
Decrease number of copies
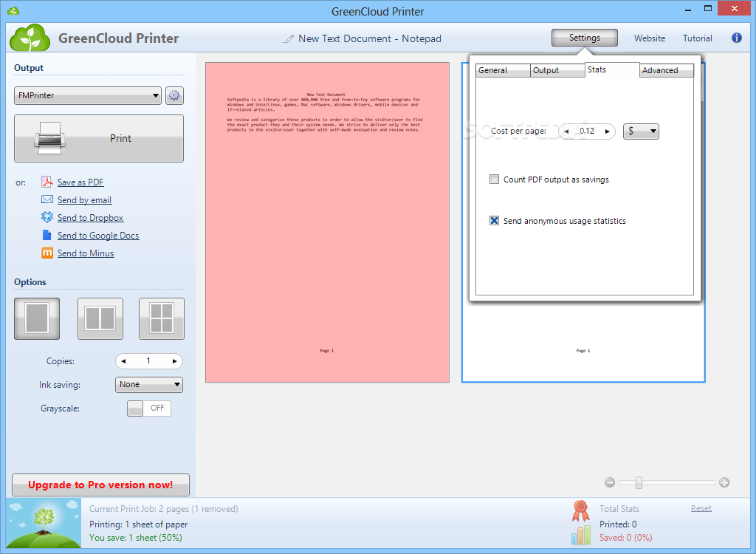[123, 361]
